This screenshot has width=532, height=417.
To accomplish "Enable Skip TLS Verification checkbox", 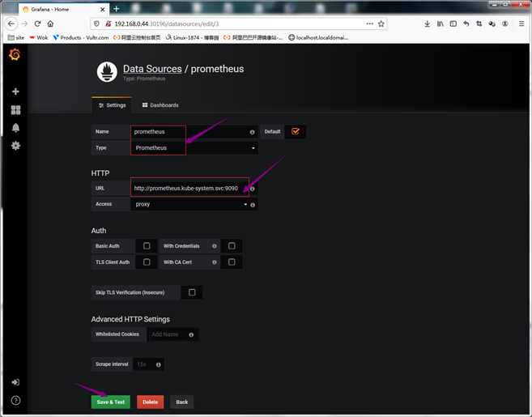I will [x=192, y=292].
